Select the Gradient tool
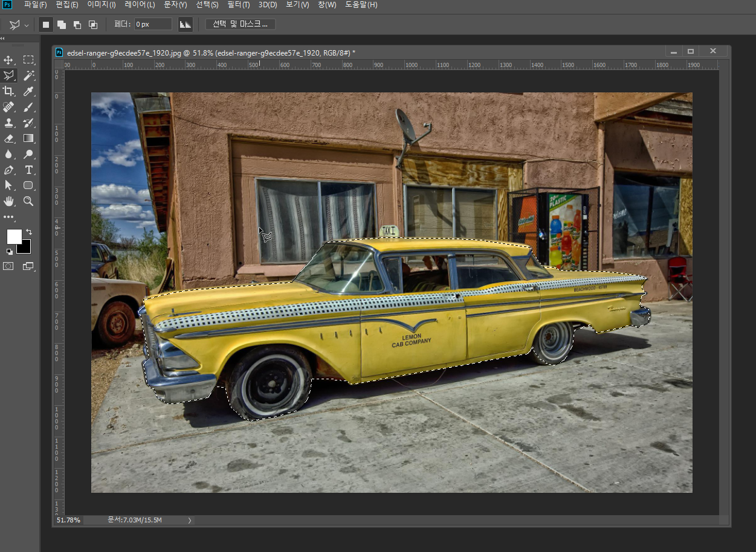Screen dimensions: 756x552 point(28,138)
